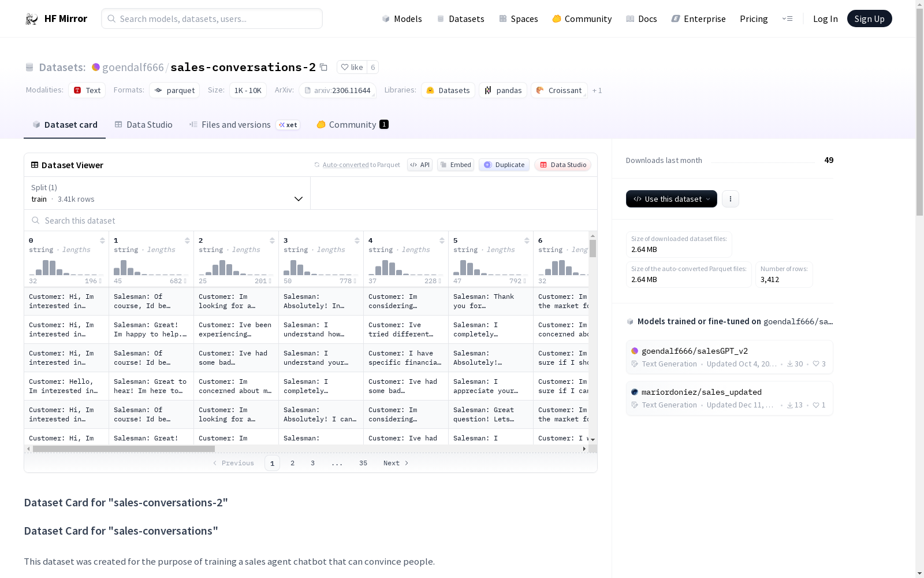Click the table vertical scrollbar thumb
This screenshot has width=924, height=578.
pos(593,249)
